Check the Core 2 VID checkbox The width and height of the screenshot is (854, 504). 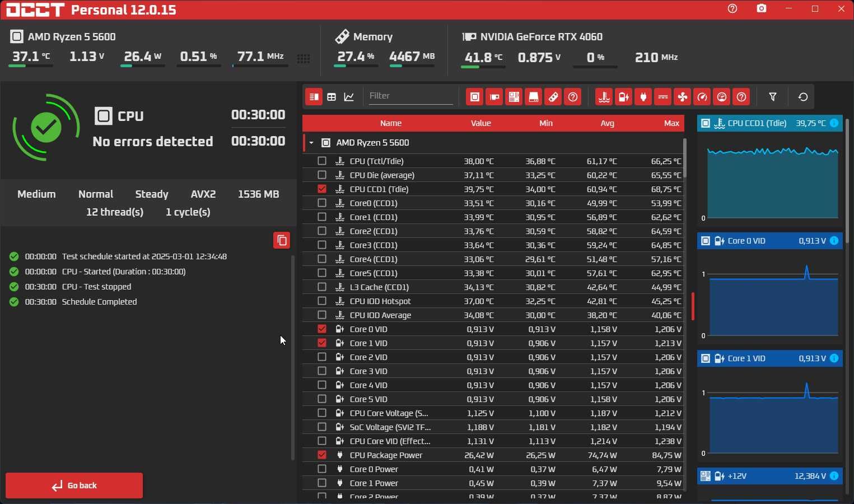322,357
